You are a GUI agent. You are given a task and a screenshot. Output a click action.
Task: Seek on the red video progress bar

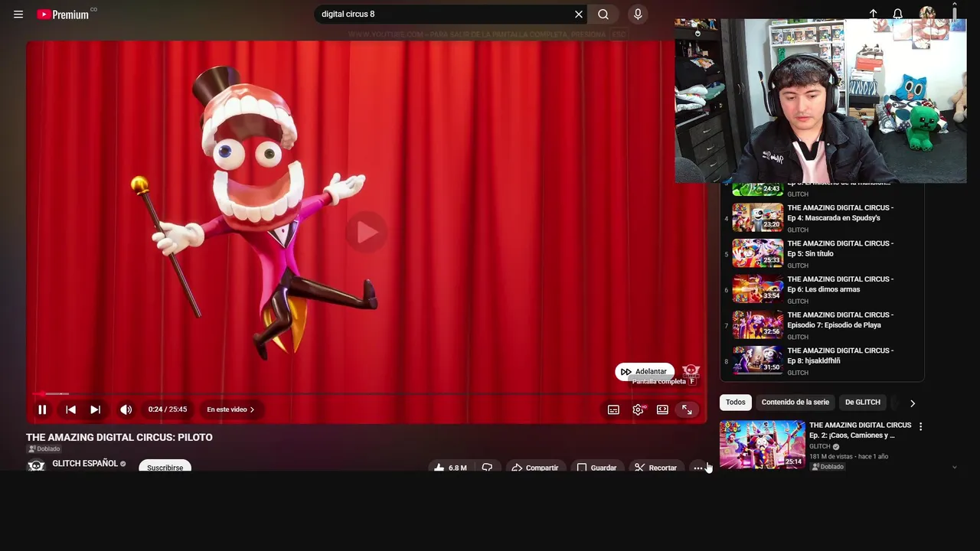[366, 393]
